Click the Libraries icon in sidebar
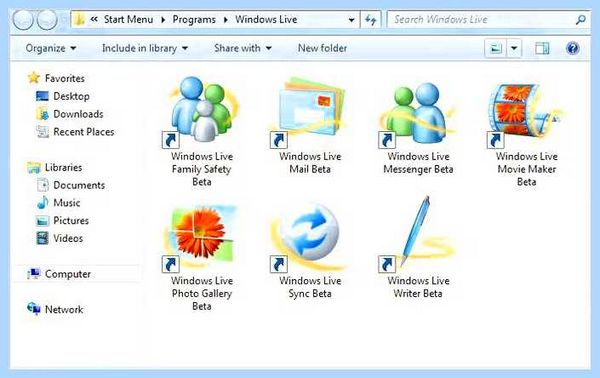This screenshot has height=378, width=600. 34,167
